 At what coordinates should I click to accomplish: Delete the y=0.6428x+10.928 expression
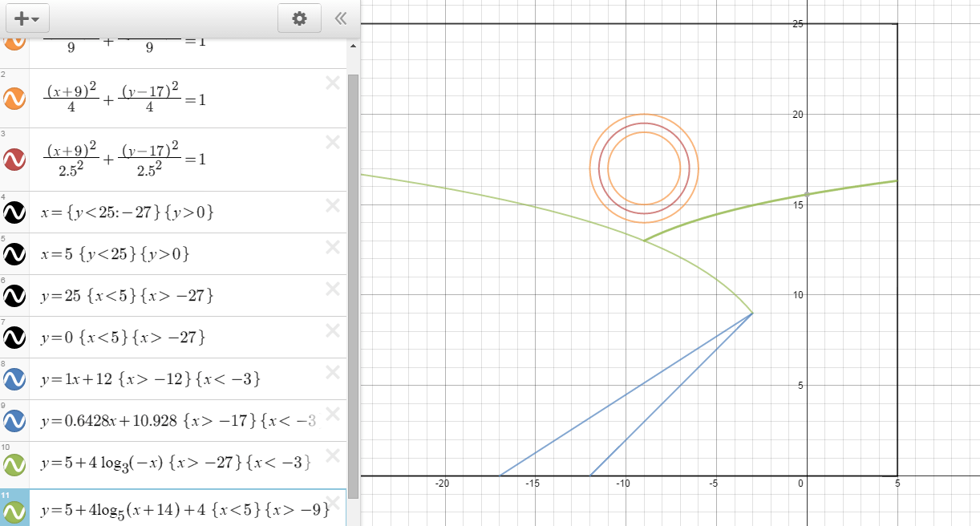[333, 414]
